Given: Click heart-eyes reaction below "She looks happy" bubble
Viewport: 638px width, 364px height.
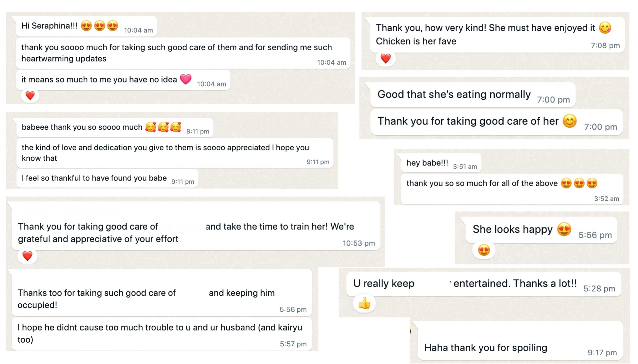Looking at the screenshot, I should click(484, 250).
